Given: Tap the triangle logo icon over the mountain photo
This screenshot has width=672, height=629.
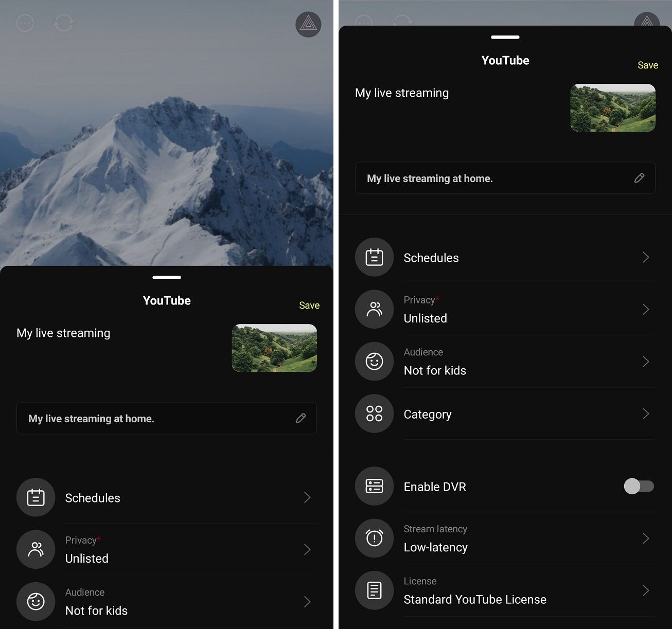Looking at the screenshot, I should click(308, 24).
